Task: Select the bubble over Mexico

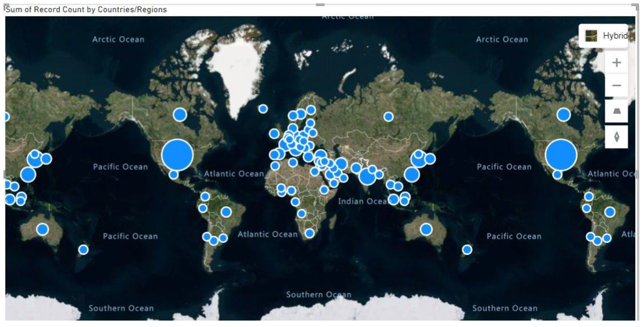Action: [173, 174]
